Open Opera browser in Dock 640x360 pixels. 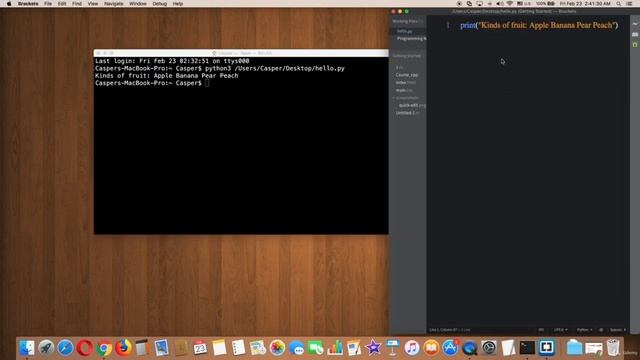pyautogui.click(x=84, y=348)
